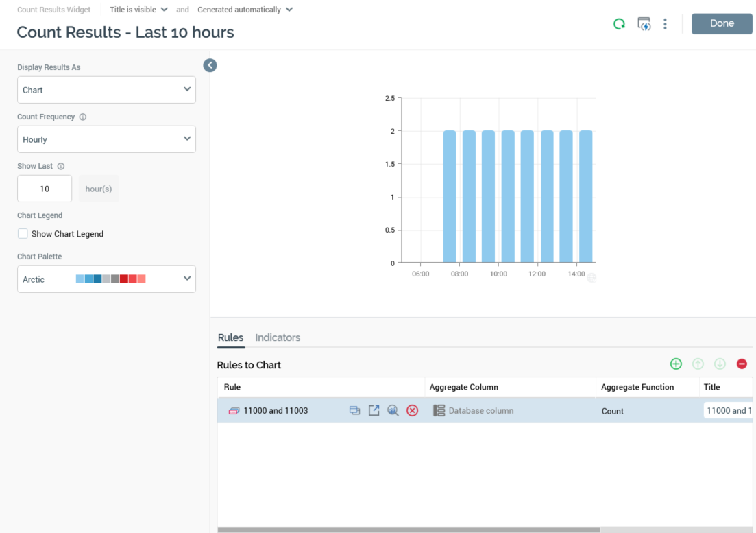Remove the rule with the red minus icon
Viewport: 756px width, 533px height.
click(x=742, y=364)
